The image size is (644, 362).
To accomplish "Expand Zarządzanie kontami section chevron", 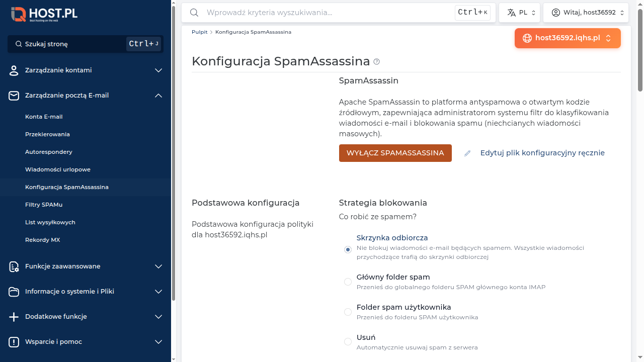I will click(x=158, y=70).
